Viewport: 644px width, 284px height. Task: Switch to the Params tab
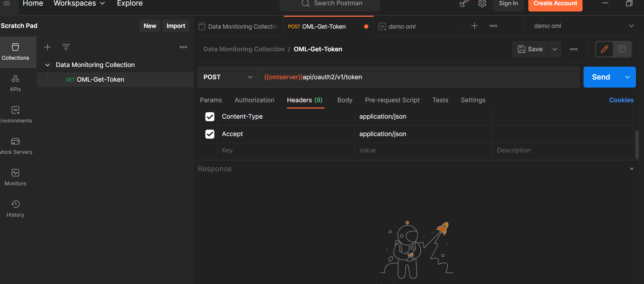[x=211, y=100]
